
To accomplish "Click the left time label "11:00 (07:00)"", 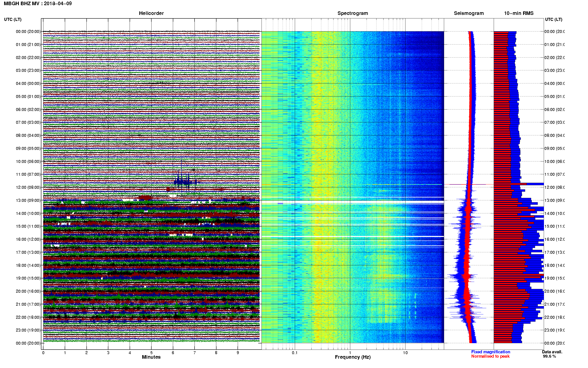I will tap(28, 174).
